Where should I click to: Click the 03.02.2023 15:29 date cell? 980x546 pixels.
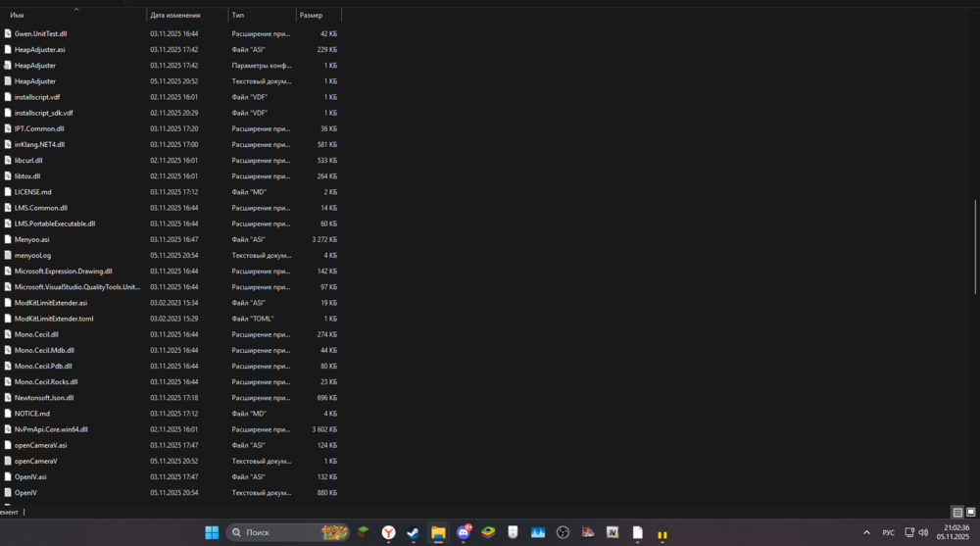173,319
